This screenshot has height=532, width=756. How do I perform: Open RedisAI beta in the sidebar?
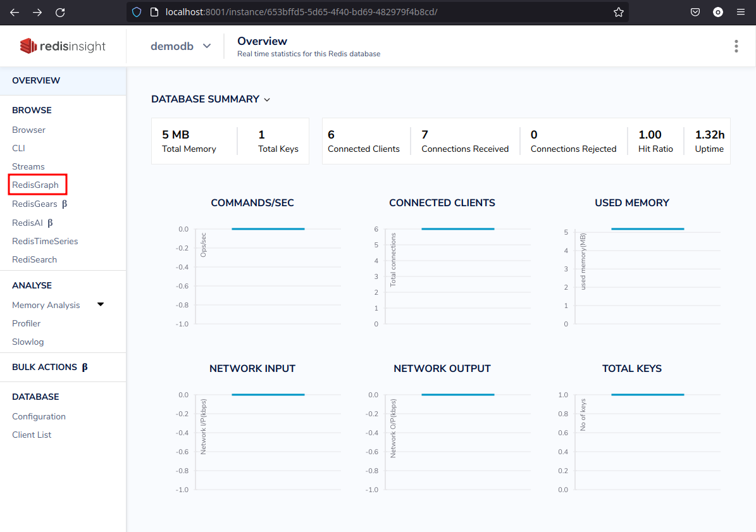(32, 223)
